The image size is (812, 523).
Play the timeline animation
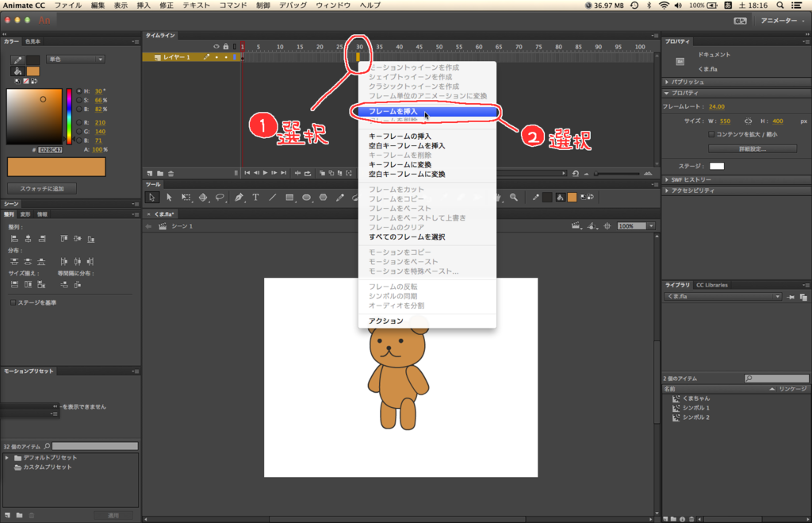point(265,173)
